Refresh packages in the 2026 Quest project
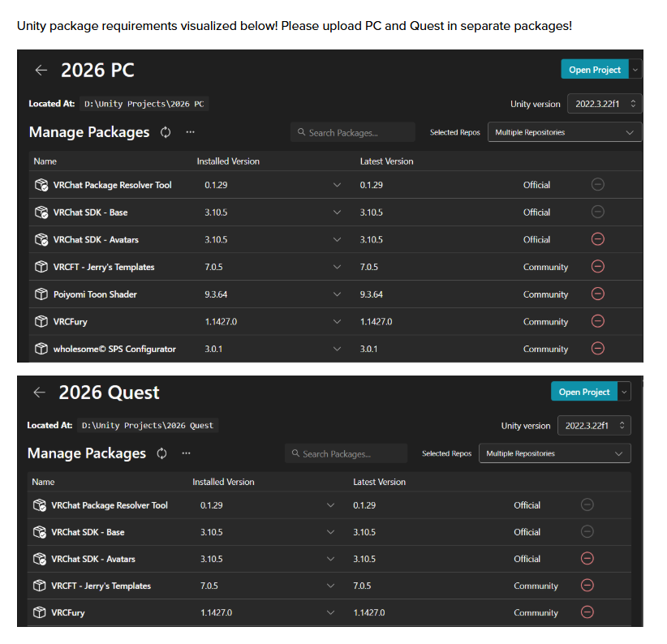The width and height of the screenshot is (667, 644). pyautogui.click(x=161, y=453)
